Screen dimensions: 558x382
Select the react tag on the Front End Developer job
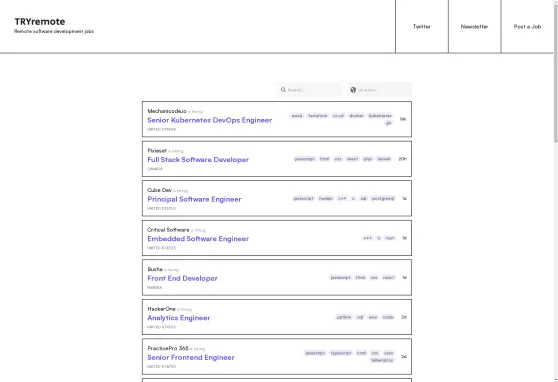389,277
